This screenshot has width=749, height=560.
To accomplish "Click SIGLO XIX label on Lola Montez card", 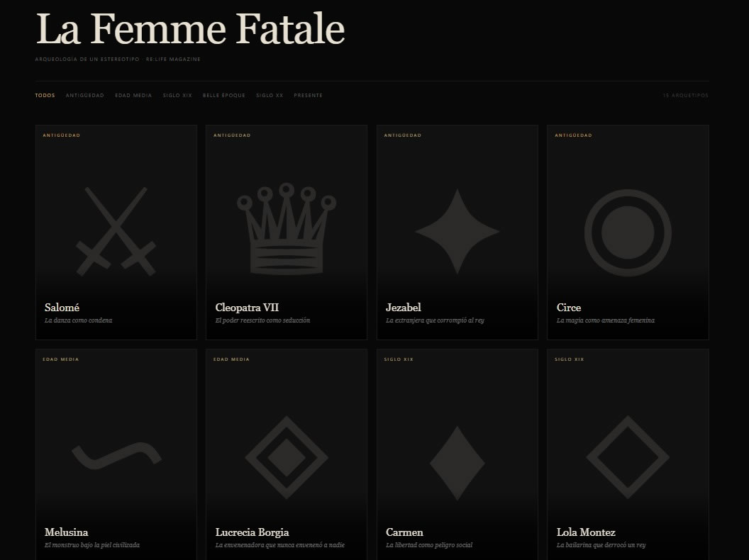I will pyautogui.click(x=569, y=359).
